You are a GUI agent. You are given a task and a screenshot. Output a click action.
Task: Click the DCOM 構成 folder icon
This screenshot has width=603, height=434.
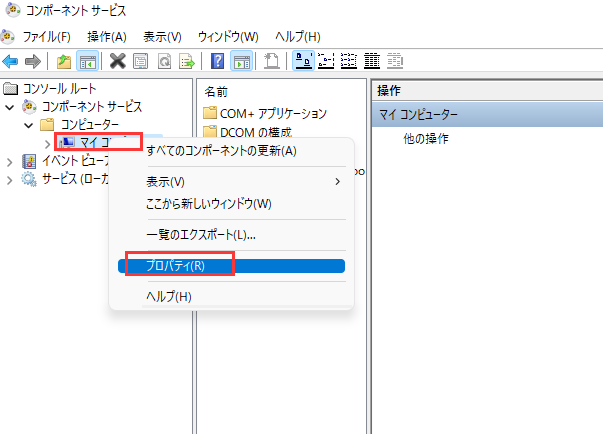pos(210,132)
